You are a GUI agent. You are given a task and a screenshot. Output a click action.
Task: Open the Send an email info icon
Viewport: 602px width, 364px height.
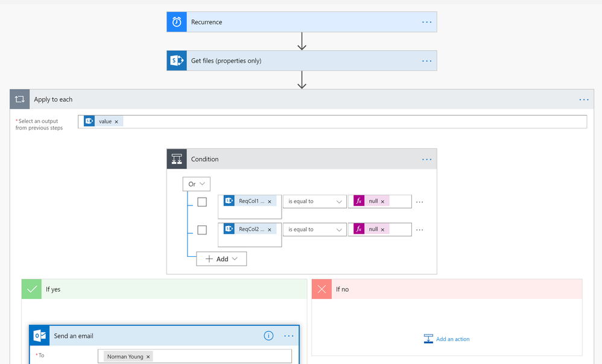tap(269, 336)
